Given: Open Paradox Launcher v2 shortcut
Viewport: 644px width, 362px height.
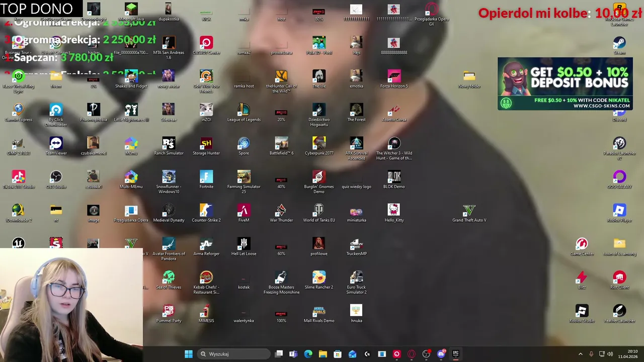Looking at the screenshot, I should click(619, 148).
